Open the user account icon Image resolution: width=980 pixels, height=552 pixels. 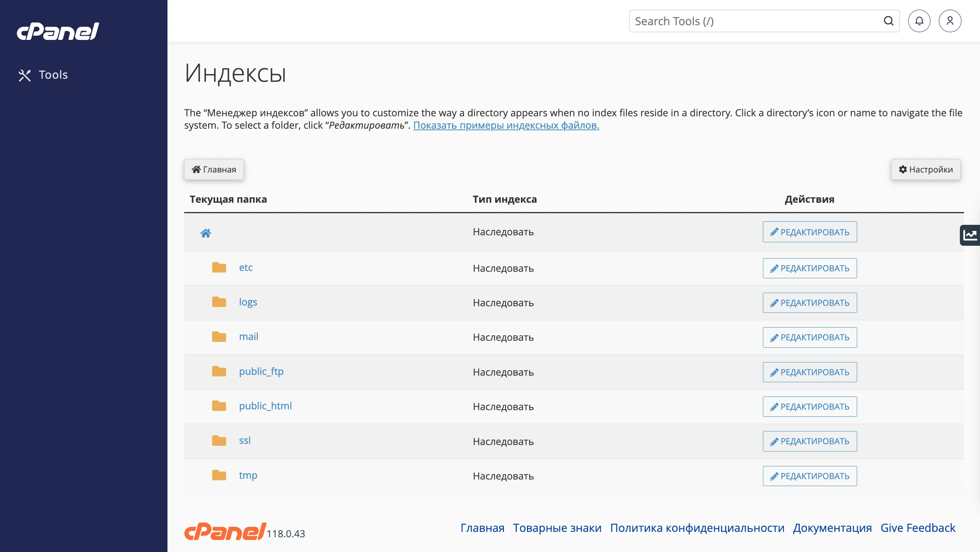[x=950, y=21]
